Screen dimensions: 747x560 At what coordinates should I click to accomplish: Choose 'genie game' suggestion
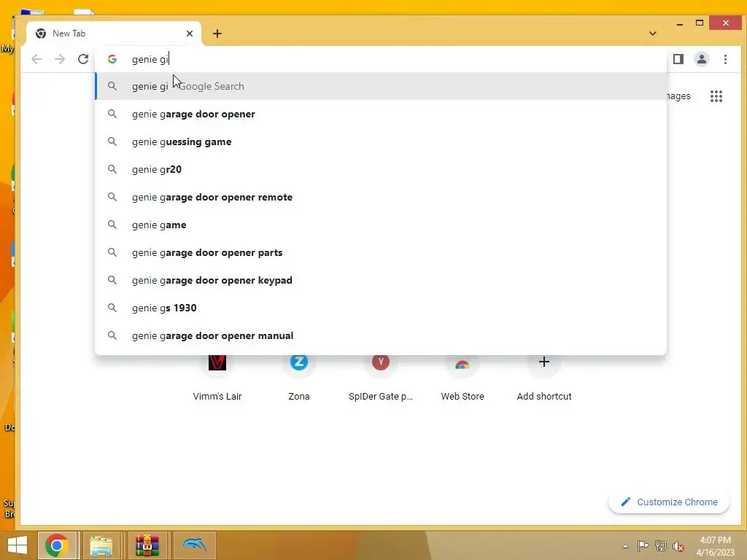pyautogui.click(x=381, y=225)
